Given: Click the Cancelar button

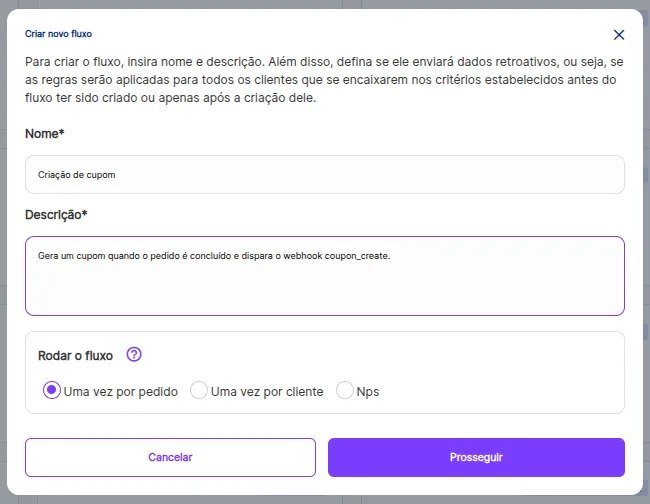Looking at the screenshot, I should pos(170,457).
